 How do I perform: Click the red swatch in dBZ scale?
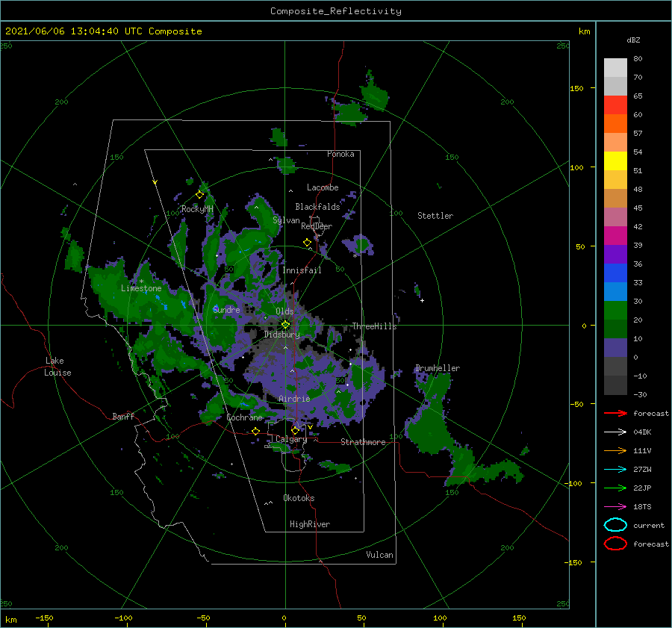615,105
